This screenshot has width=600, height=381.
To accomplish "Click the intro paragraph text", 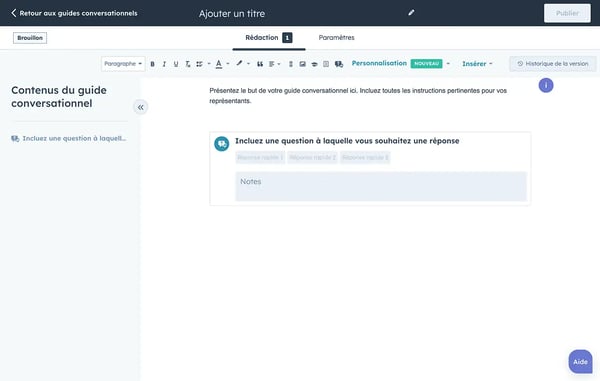I will tap(358, 96).
